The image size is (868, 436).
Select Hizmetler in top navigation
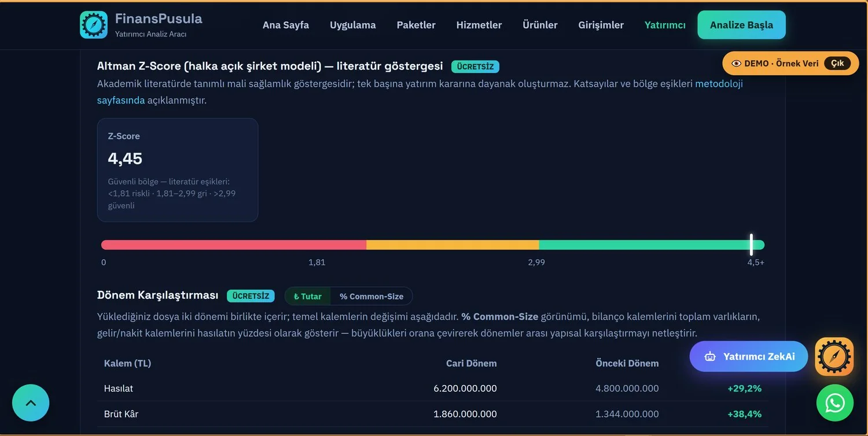[479, 25]
